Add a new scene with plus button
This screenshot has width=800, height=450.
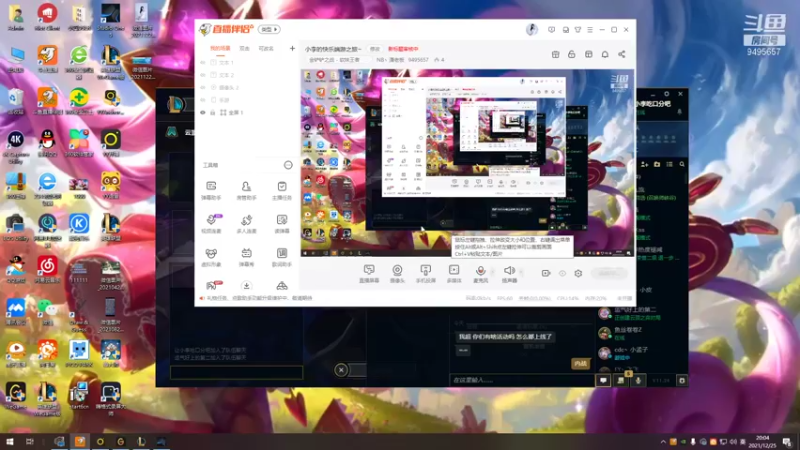(x=292, y=48)
